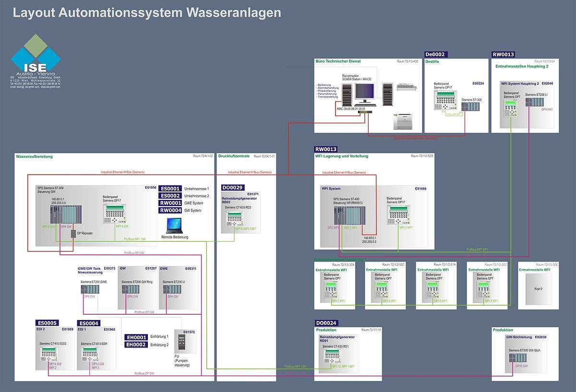Select the Profibus MPI WFI line label
Screen dimensions: 576x392
pos(477,249)
